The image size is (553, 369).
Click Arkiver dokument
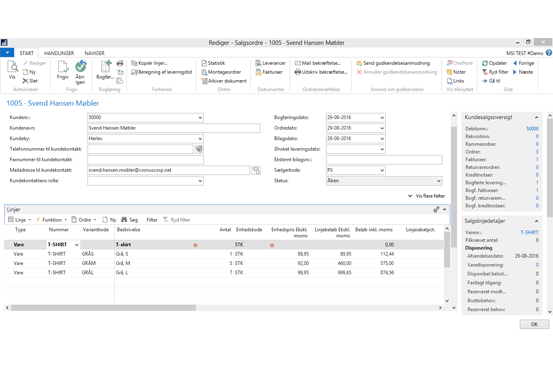point(224,81)
